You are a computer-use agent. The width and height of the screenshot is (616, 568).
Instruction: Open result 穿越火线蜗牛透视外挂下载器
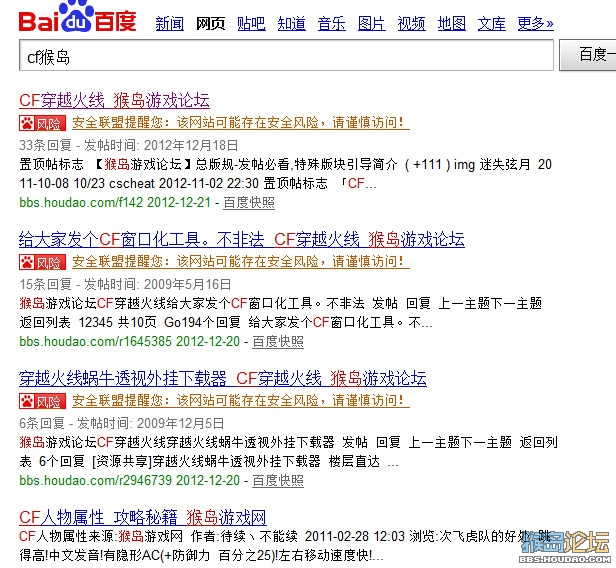coord(223,378)
